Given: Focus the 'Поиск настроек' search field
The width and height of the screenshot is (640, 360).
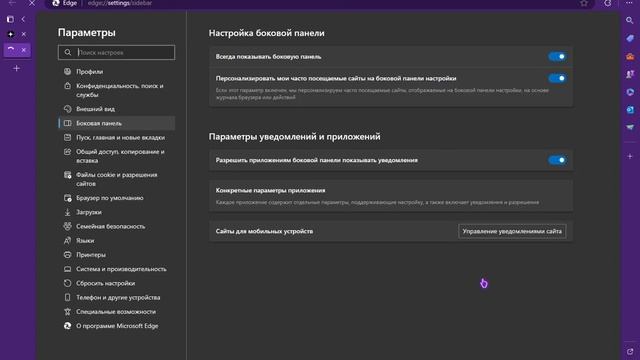Looking at the screenshot, I should click(x=116, y=52).
